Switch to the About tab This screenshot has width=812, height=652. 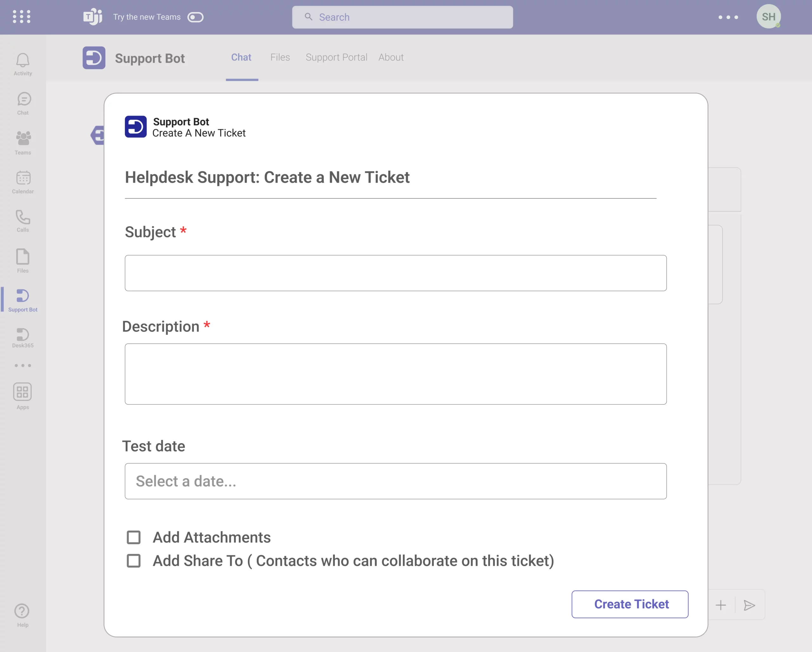point(391,57)
